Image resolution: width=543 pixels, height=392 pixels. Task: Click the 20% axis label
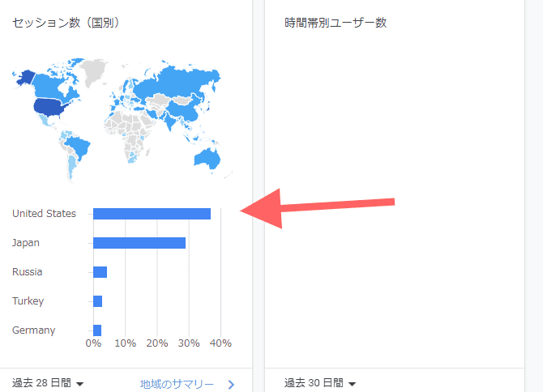click(157, 343)
